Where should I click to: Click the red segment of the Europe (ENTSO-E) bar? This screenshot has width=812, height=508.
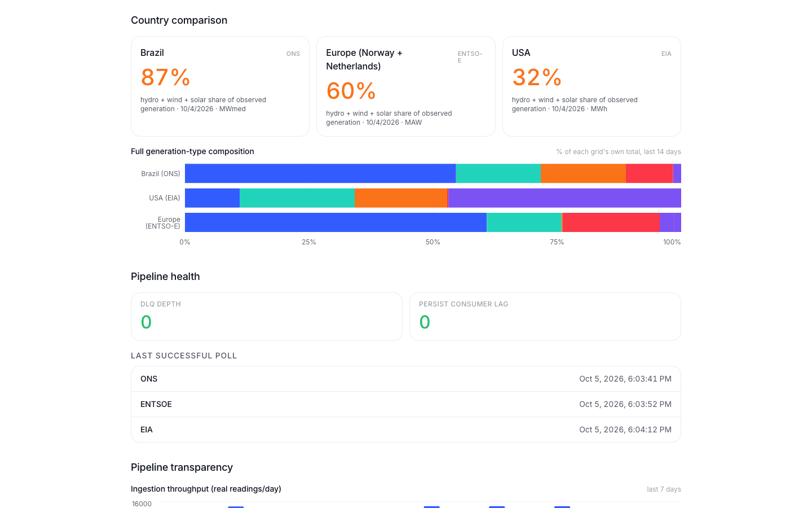[x=611, y=222]
